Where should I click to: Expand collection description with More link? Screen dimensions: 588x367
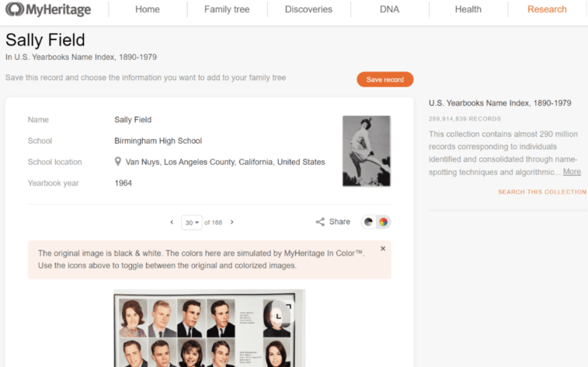coord(572,172)
